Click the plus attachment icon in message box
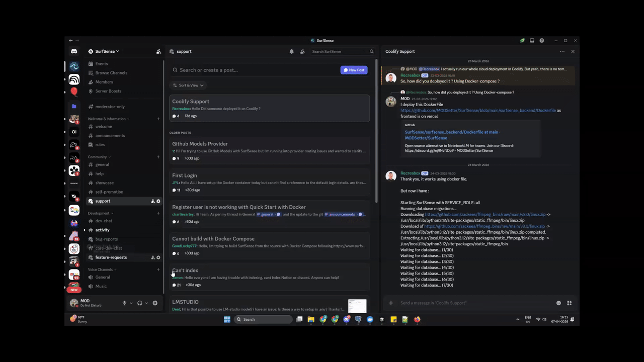Viewport: 644px width, 362px height. [391, 303]
